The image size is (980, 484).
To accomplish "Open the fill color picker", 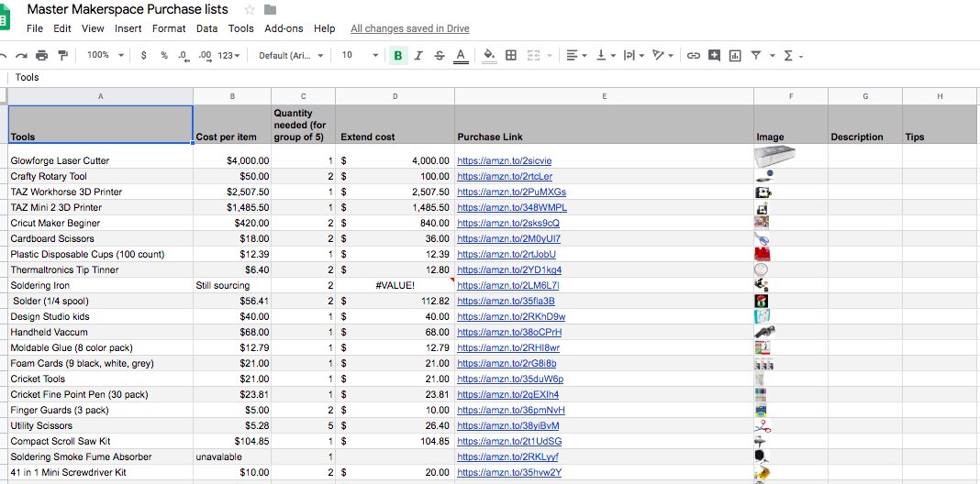I will (x=489, y=56).
